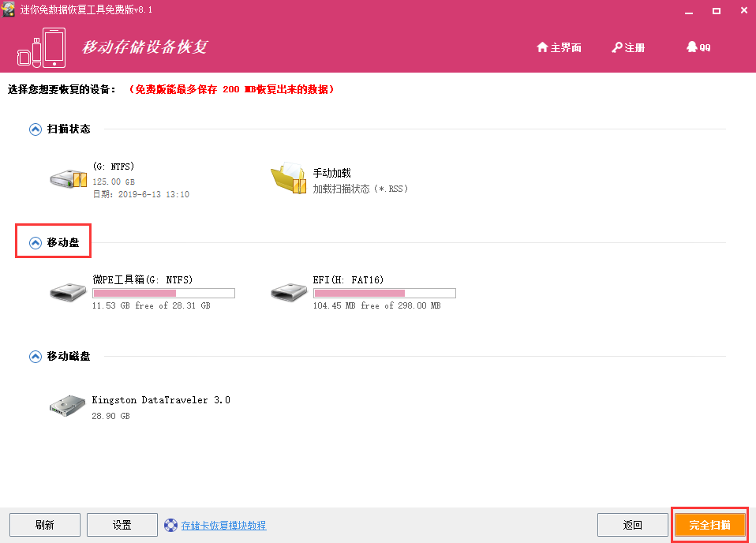Click the red free version 200 MB notice
Screen dimensions: 756x543
pyautogui.click(x=231, y=89)
